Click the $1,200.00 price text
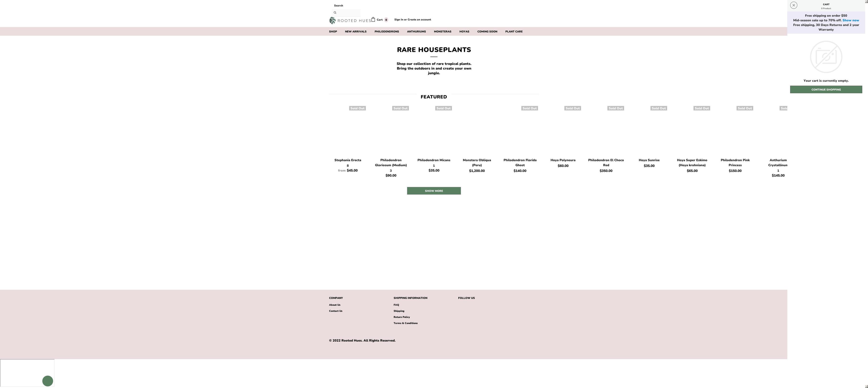Image resolution: width=868 pixels, height=388 pixels. tap(477, 171)
